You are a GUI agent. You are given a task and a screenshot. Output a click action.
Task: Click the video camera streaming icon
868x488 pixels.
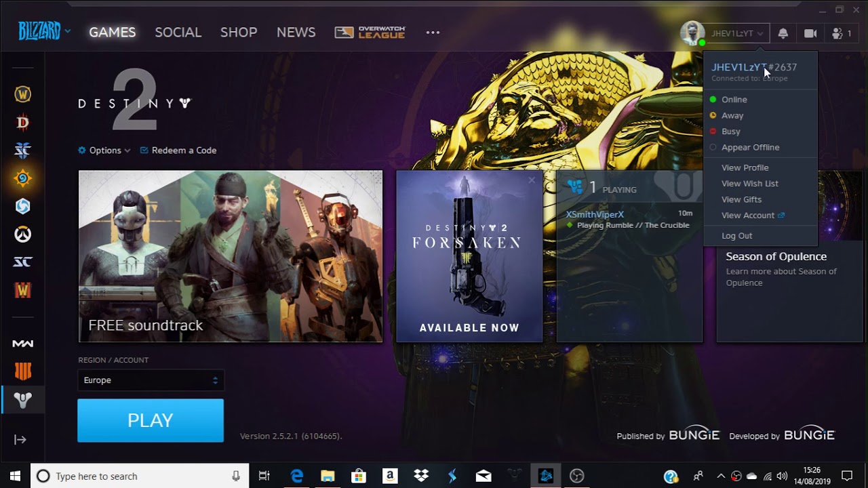[x=810, y=33]
